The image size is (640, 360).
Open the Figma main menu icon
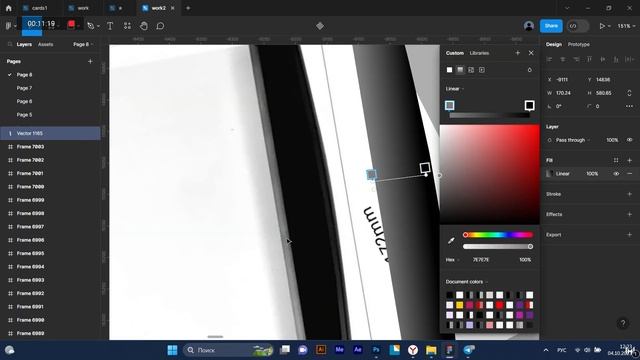pyautogui.click(x=8, y=26)
